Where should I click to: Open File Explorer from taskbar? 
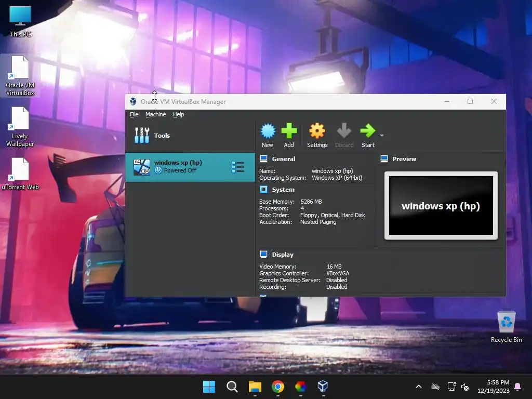[255, 387]
